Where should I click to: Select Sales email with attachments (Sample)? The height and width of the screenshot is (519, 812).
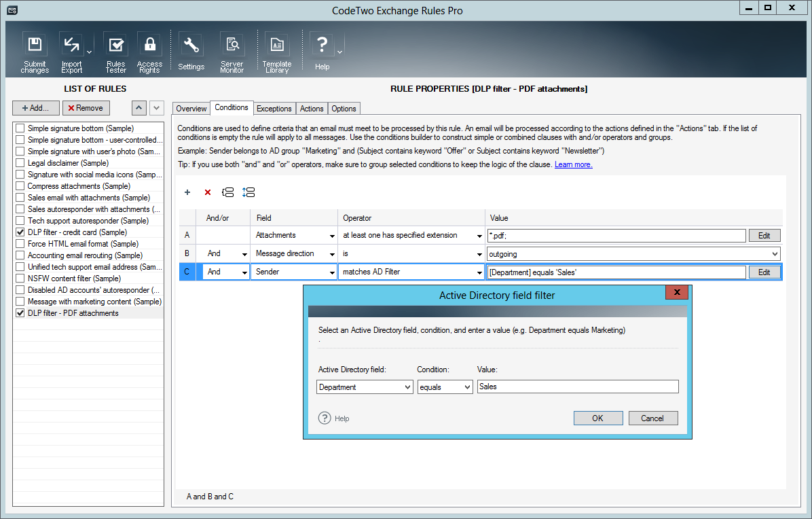tap(88, 198)
